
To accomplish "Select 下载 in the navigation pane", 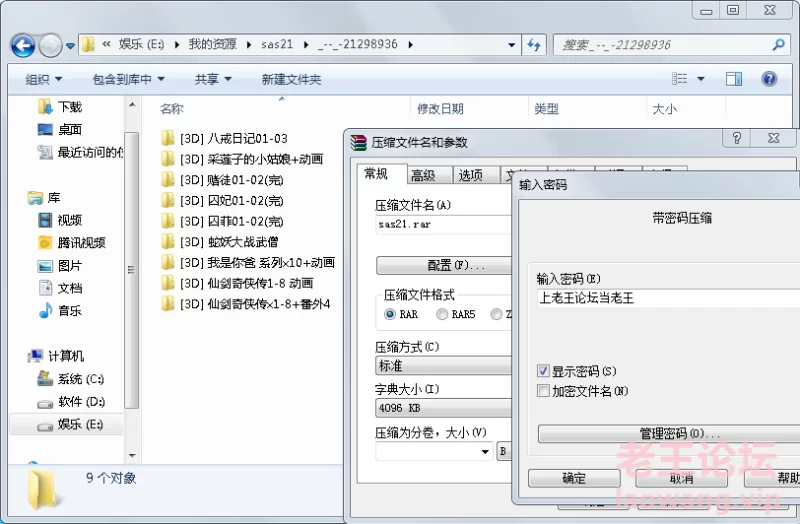I will pos(60,107).
